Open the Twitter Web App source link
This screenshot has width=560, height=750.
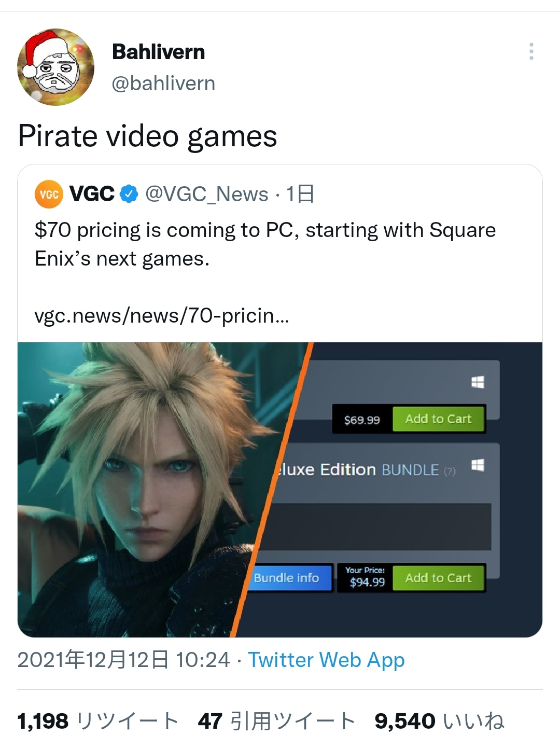point(326,660)
